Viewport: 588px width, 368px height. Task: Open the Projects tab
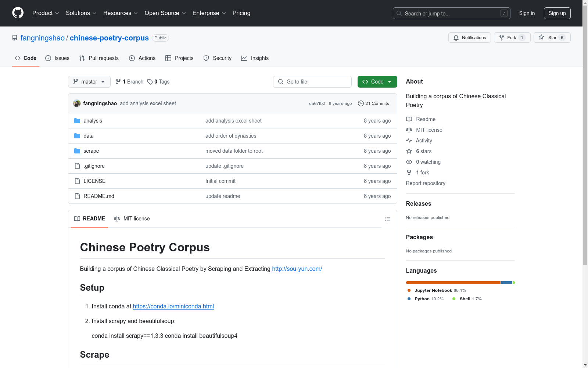(179, 58)
